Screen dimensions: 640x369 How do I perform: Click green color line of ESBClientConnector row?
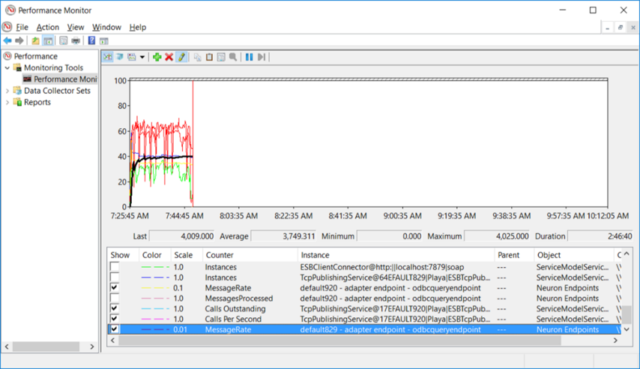pos(155,267)
